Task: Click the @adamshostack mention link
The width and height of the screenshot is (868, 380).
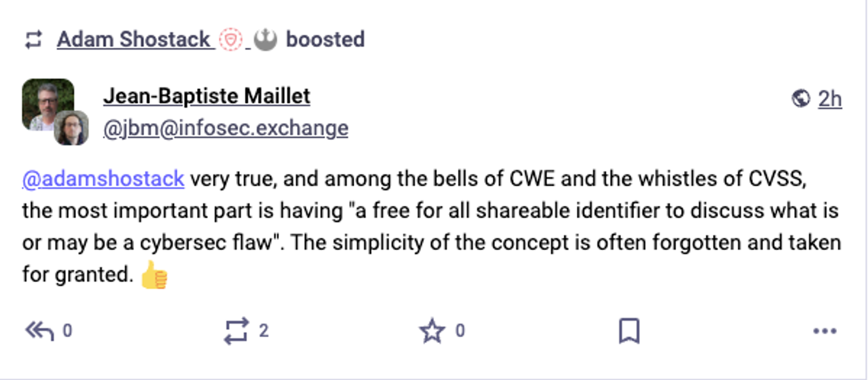Action: click(x=103, y=179)
